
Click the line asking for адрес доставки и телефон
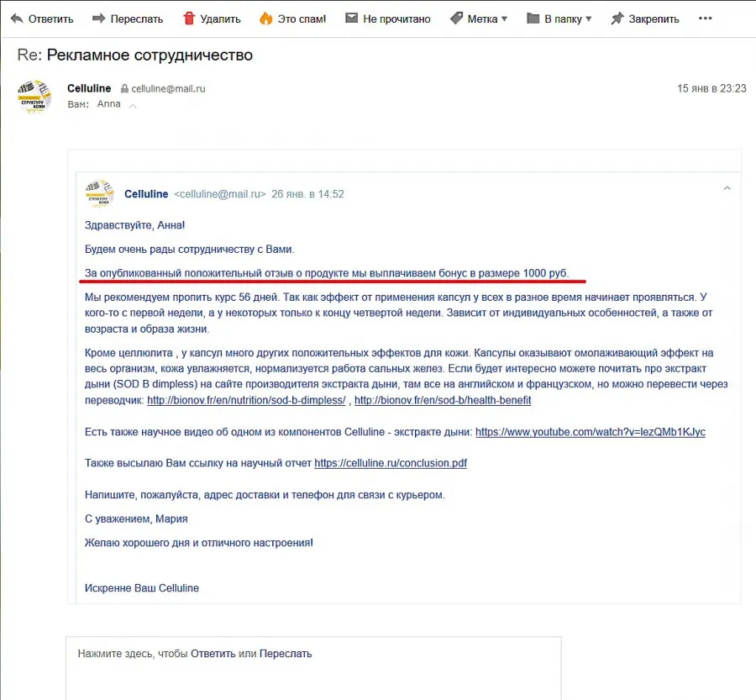(x=265, y=495)
